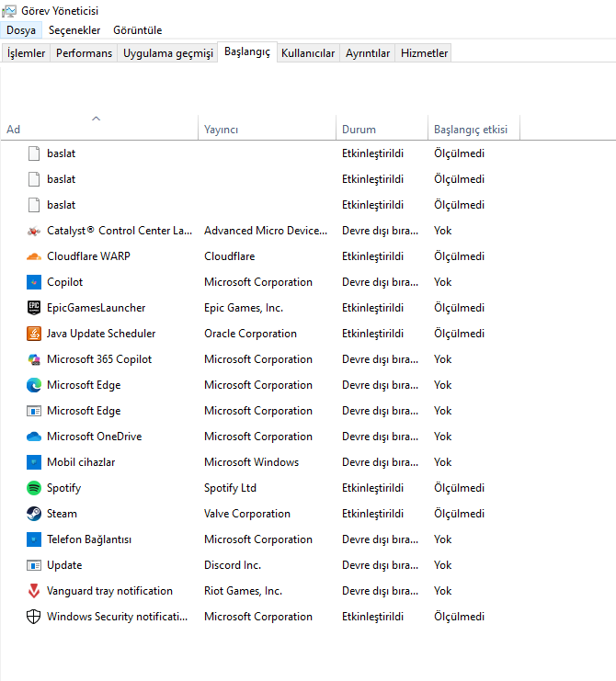The image size is (616, 681).
Task: Select the Mobil cihazlar icon
Action: point(34,462)
